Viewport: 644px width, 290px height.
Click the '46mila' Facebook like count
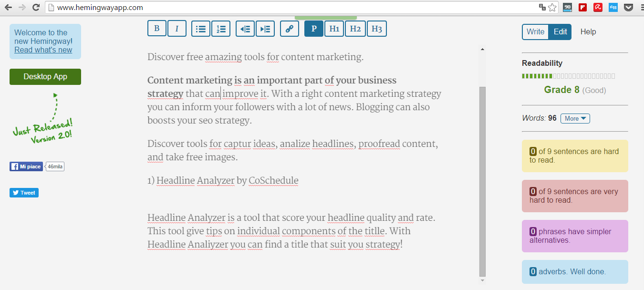(54, 166)
